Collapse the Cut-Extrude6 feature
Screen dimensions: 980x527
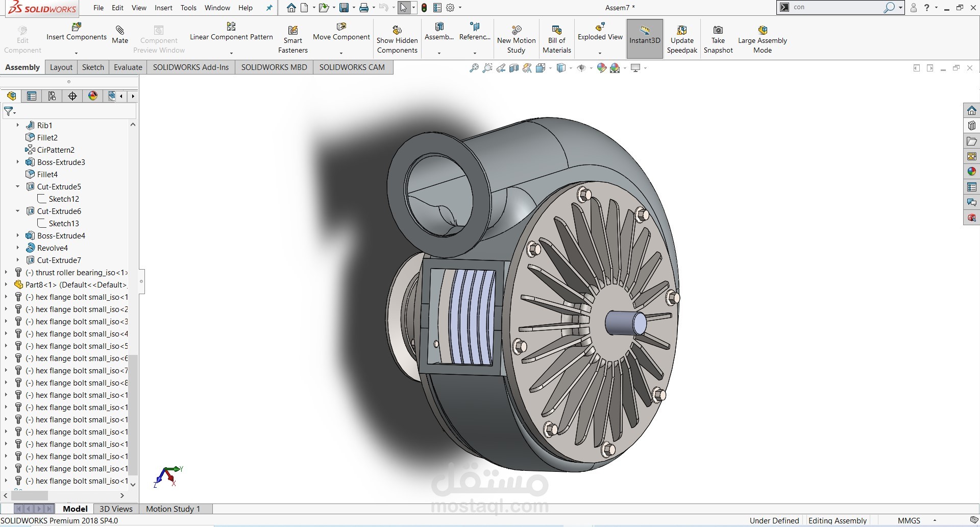(x=17, y=211)
